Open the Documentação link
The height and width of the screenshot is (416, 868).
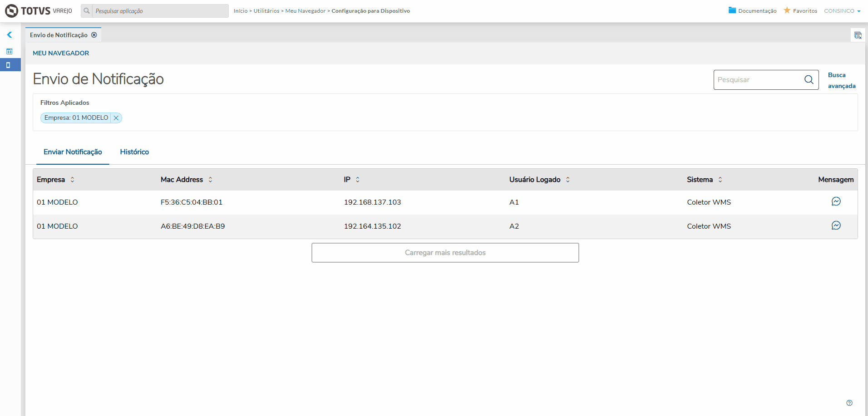point(752,11)
